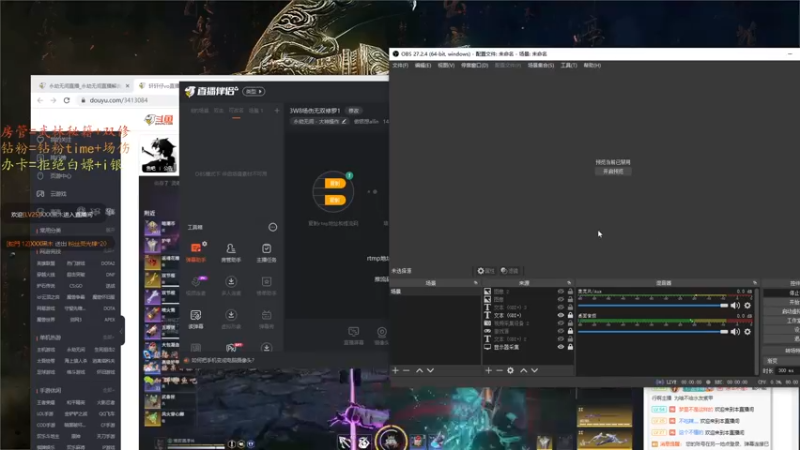
Task: Open 麦克风/Aux audio settings gear
Action: pyautogui.click(x=747, y=306)
